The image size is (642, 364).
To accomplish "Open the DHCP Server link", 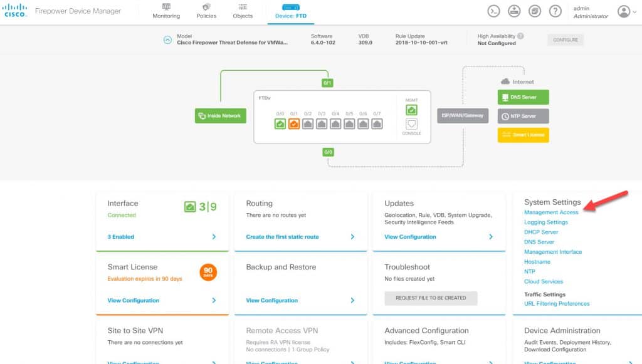I will [x=541, y=232].
